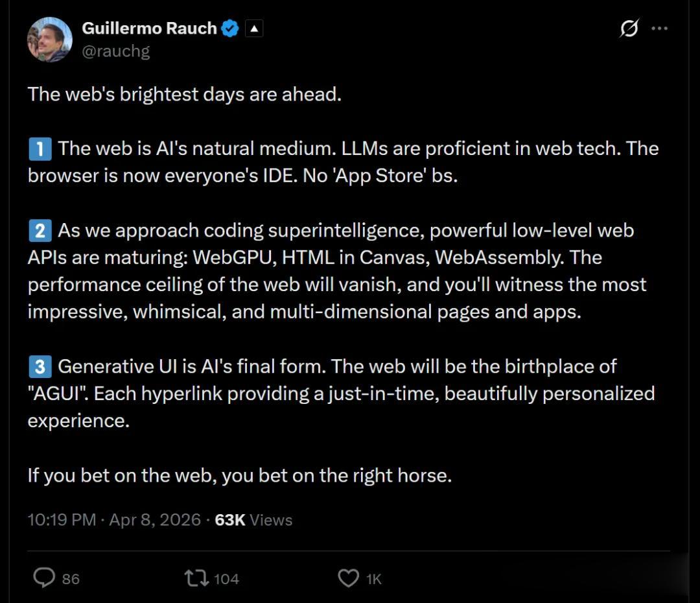Open Guillermo Rauch's profile avatar

50,40
